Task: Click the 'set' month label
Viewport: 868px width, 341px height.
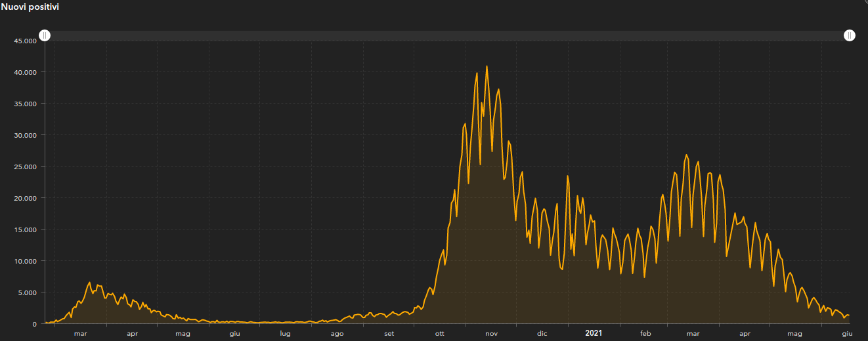Action: (x=389, y=333)
